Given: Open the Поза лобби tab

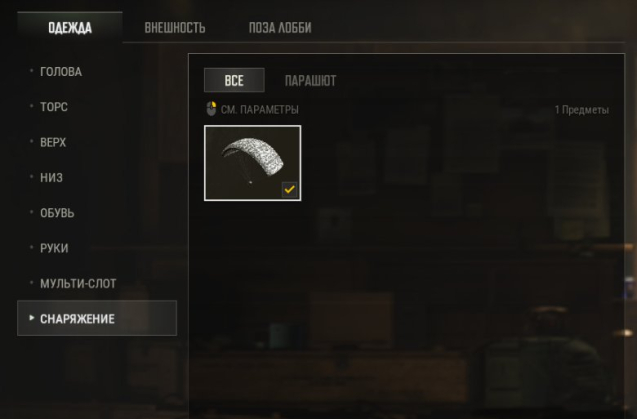Looking at the screenshot, I should coord(280,28).
